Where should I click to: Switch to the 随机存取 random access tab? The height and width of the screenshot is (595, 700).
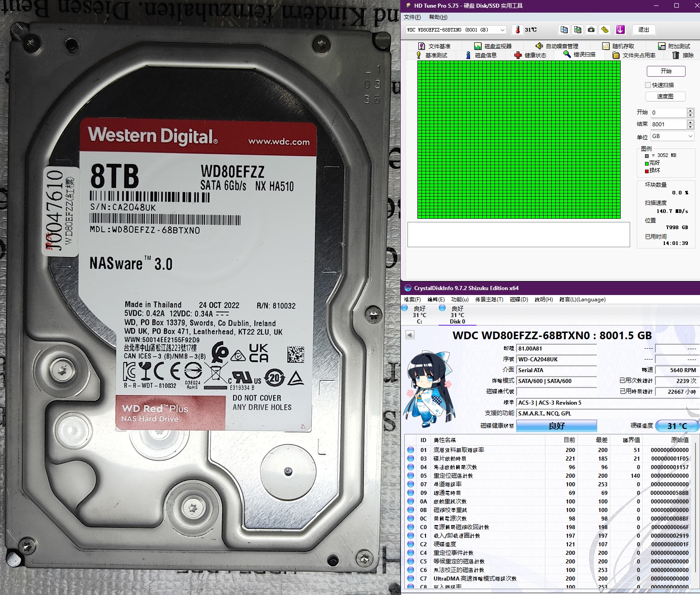618,46
